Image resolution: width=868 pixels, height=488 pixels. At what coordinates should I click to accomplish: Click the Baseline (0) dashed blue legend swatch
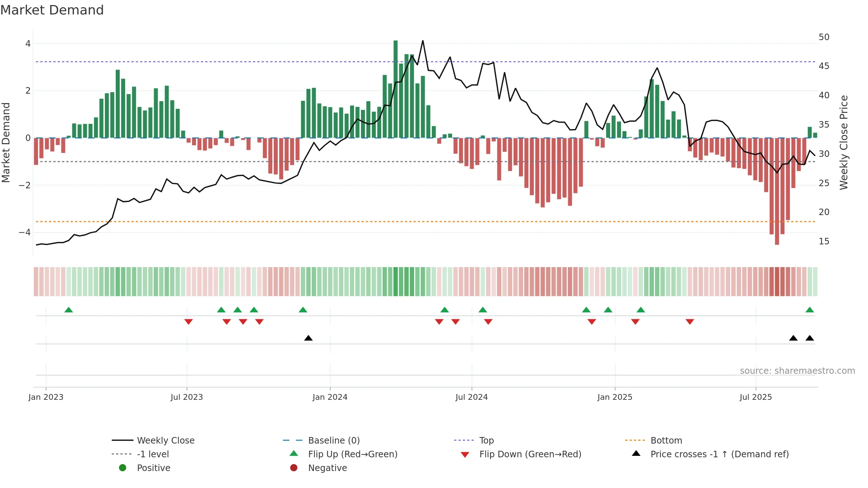point(293,440)
